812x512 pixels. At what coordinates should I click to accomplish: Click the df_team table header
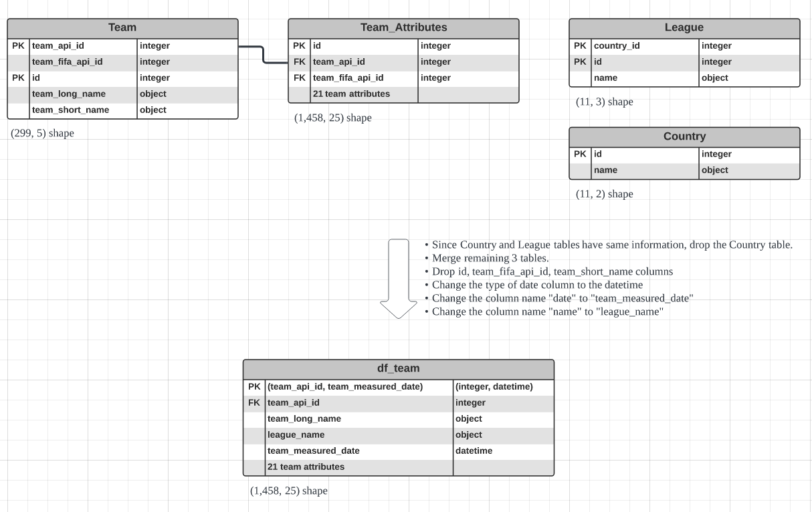point(398,368)
